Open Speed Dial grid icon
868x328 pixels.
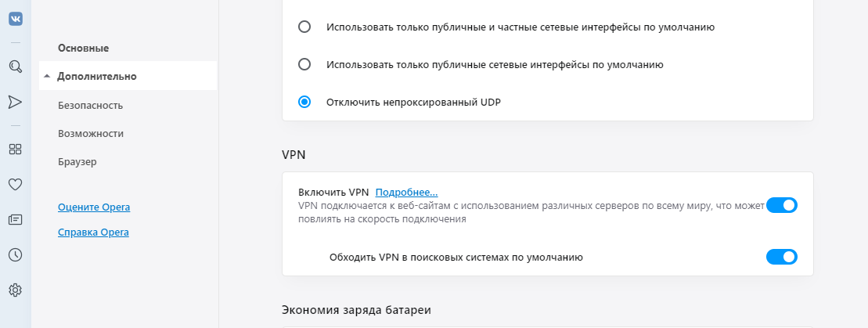click(15, 149)
